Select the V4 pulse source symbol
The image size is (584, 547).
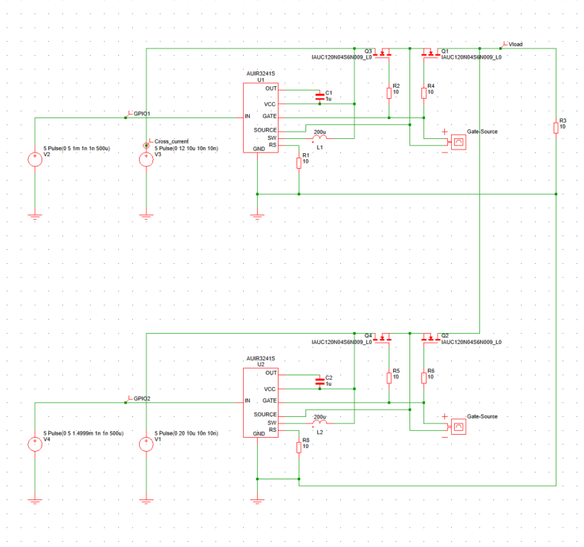click(x=35, y=444)
